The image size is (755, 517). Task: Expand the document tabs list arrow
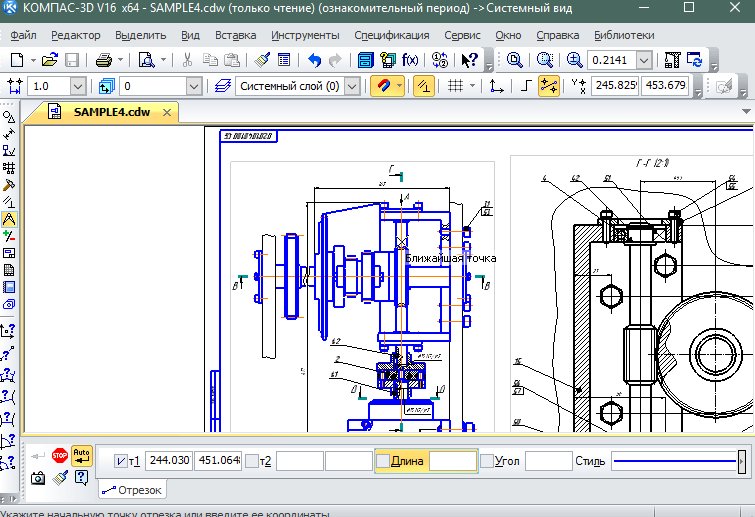click(x=746, y=112)
